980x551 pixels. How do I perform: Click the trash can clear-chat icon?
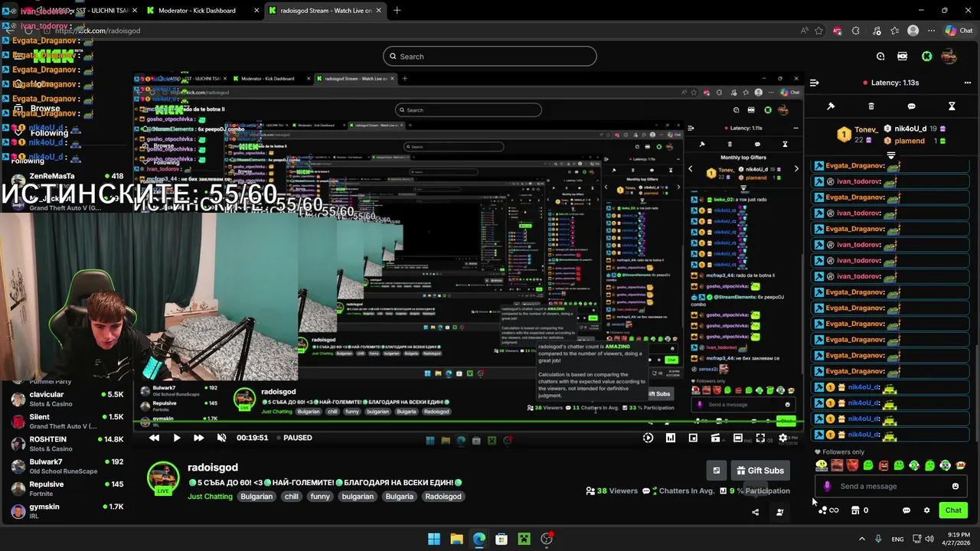tap(871, 106)
